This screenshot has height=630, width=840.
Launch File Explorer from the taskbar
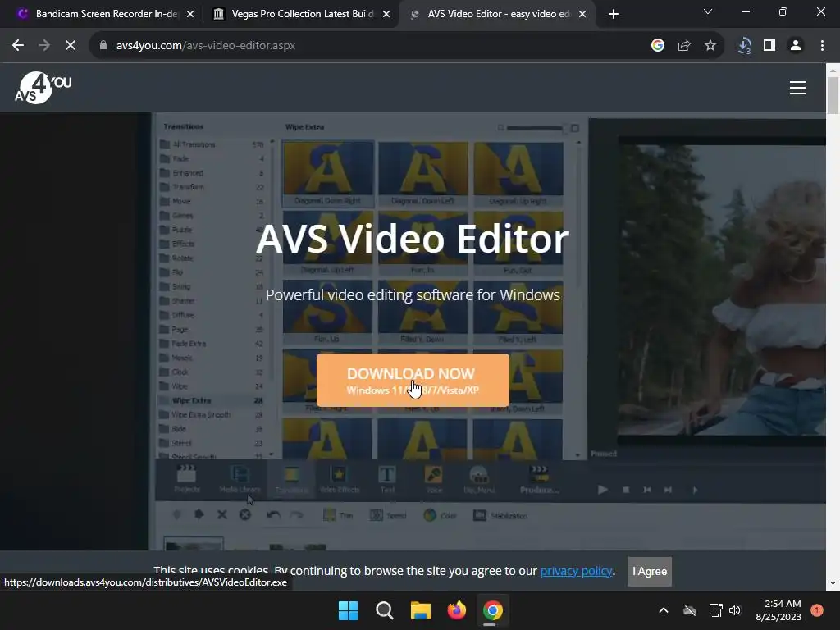[421, 610]
